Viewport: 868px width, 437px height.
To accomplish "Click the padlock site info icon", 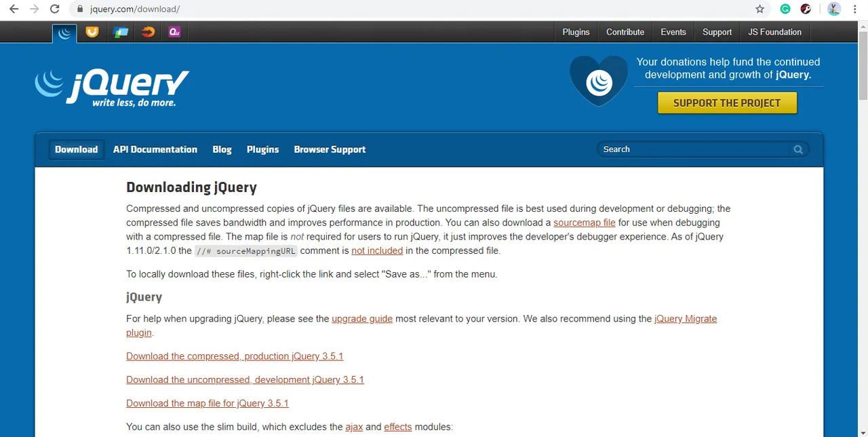I will coord(80,9).
